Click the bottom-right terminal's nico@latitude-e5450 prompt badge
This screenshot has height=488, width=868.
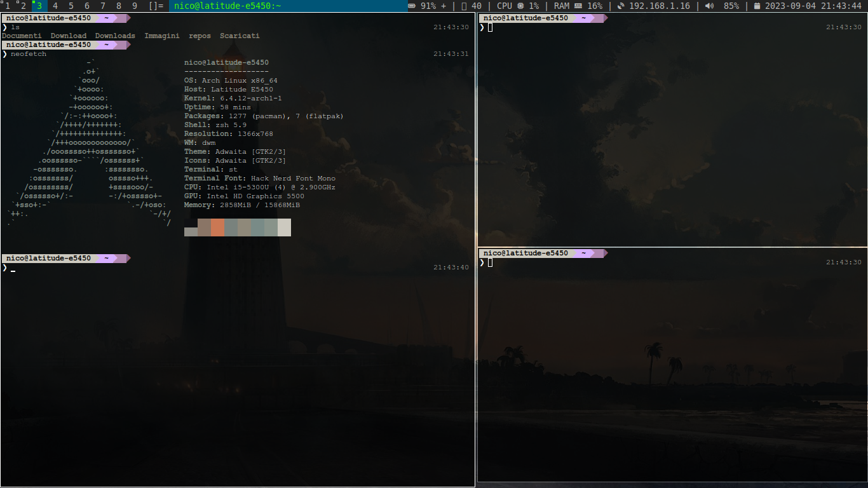526,253
